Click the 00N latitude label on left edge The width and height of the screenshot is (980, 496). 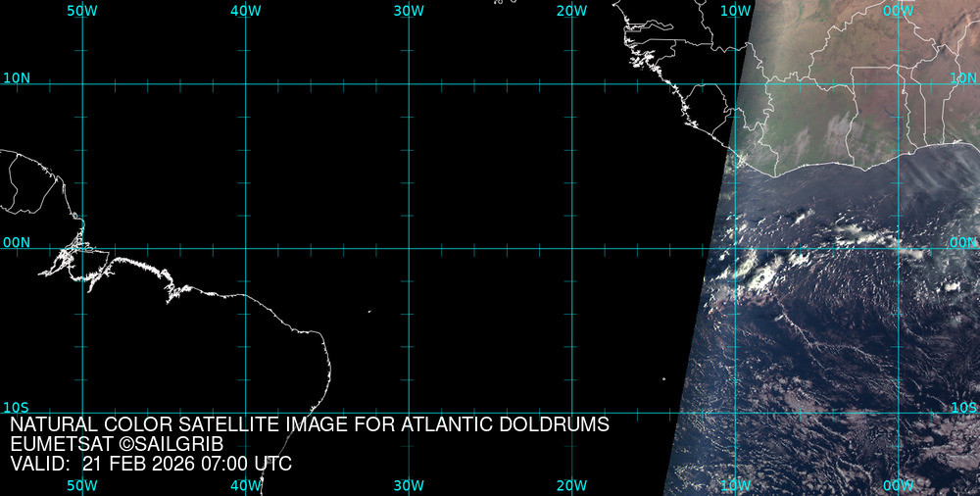[x=17, y=242]
